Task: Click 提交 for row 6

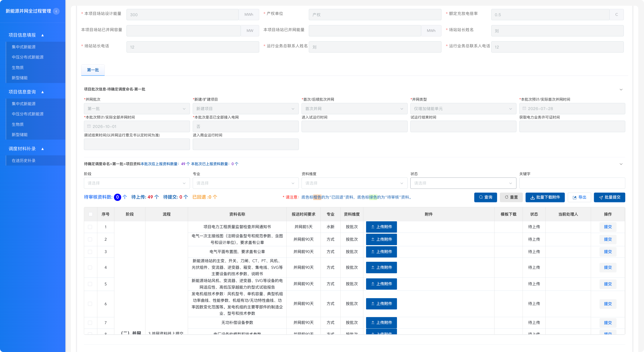Action: coord(608,304)
